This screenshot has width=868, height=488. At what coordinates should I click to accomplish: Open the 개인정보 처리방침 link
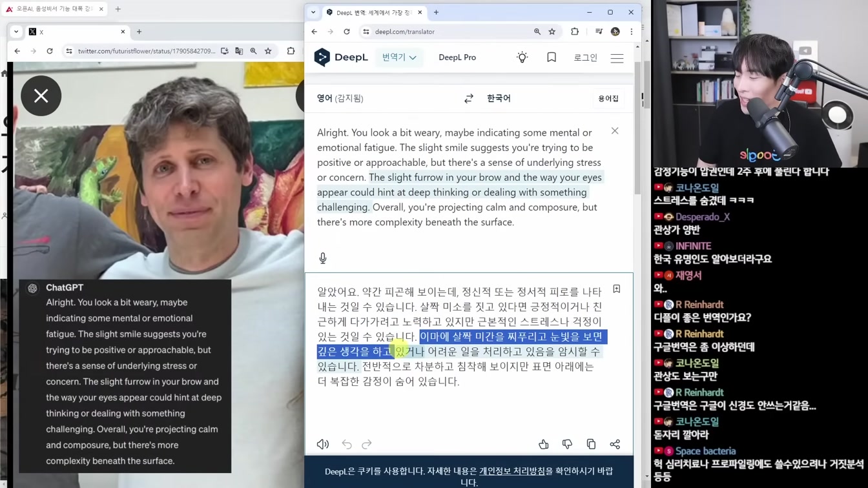click(x=512, y=471)
